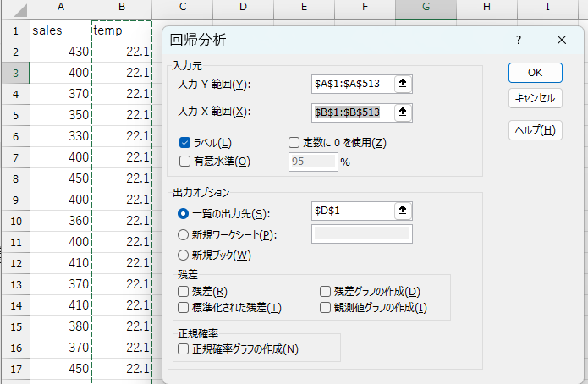Enable 残差グラフの作成 option
The height and width of the screenshot is (384, 588).
326,292
